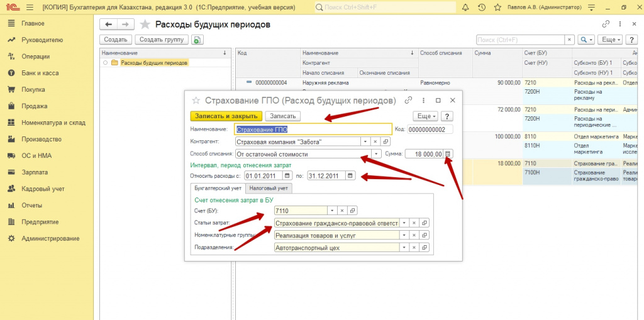Open the Зарплата section in sidebar

34,172
